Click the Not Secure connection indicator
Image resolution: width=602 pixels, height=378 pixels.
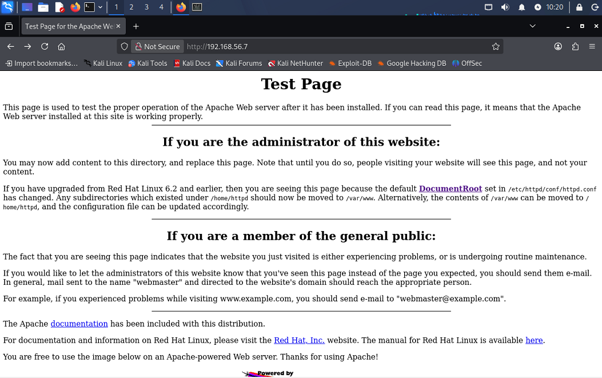coord(157,46)
